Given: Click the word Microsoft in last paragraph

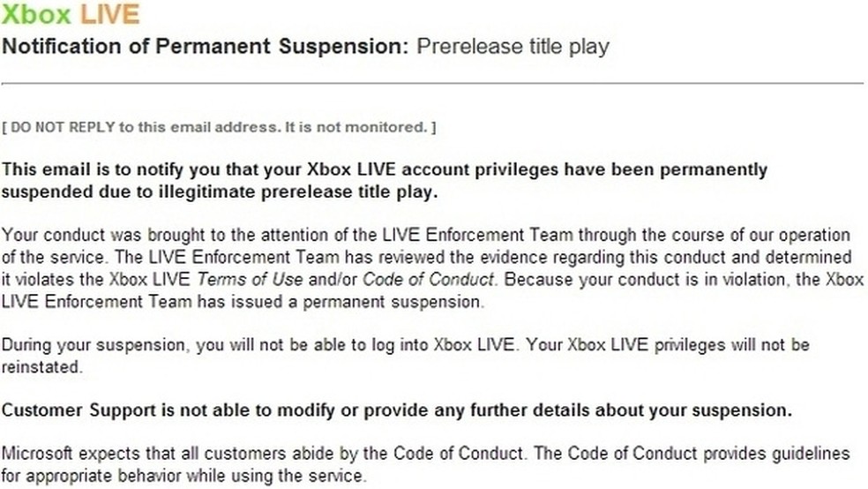Looking at the screenshot, I should click(36, 454).
